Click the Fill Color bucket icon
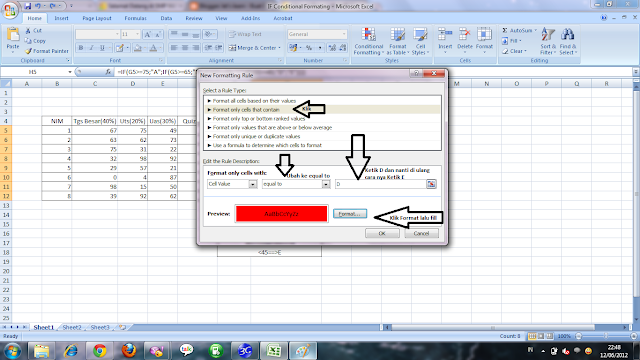This screenshot has height=360, width=640. [138, 48]
